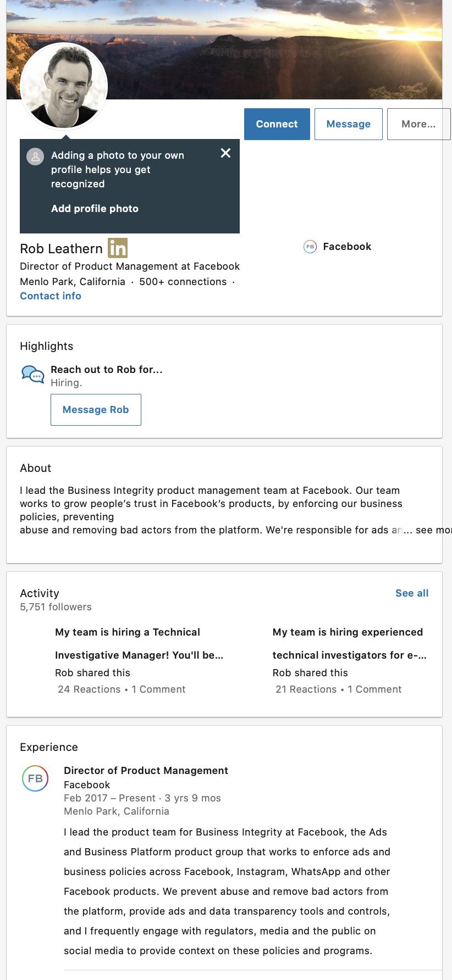Close the profile photo tooltip
This screenshot has width=452, height=980.
click(x=225, y=153)
